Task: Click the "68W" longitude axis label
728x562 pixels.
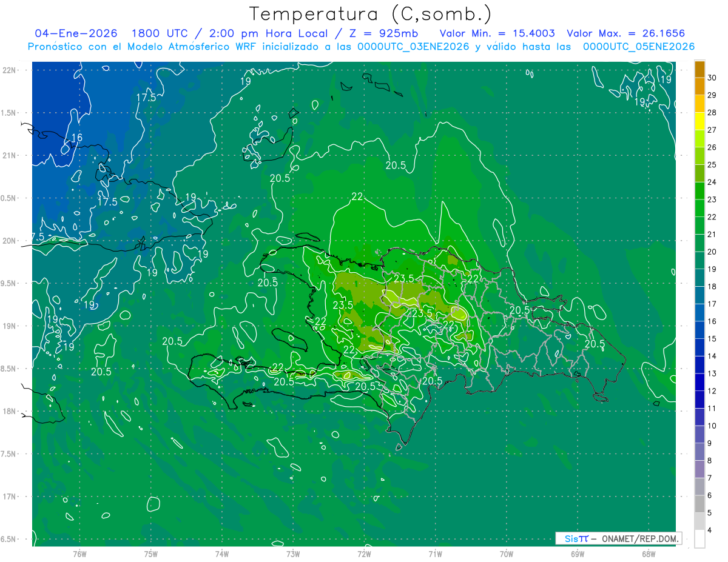Action: click(649, 554)
